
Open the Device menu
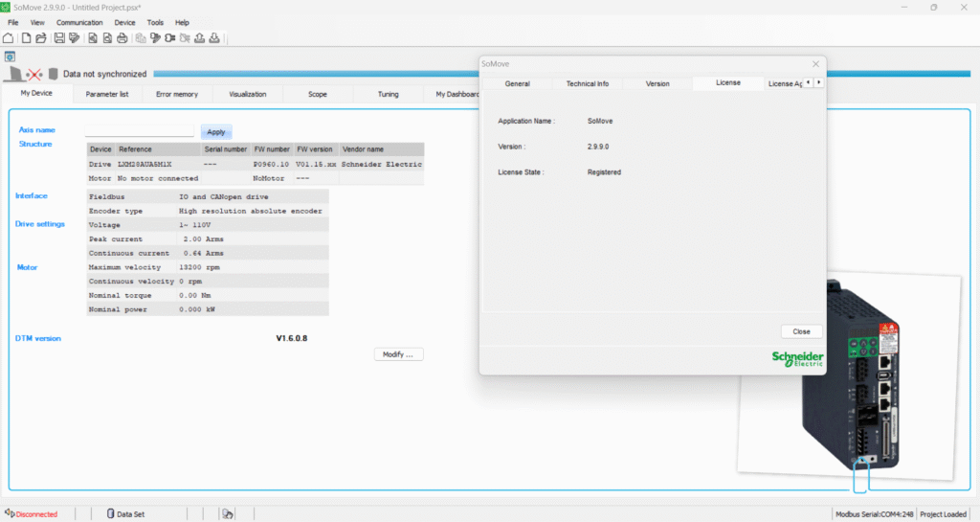pos(124,22)
